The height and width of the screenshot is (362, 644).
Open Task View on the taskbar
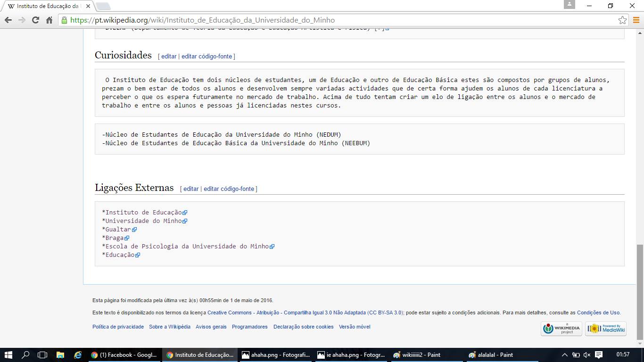(x=42, y=355)
